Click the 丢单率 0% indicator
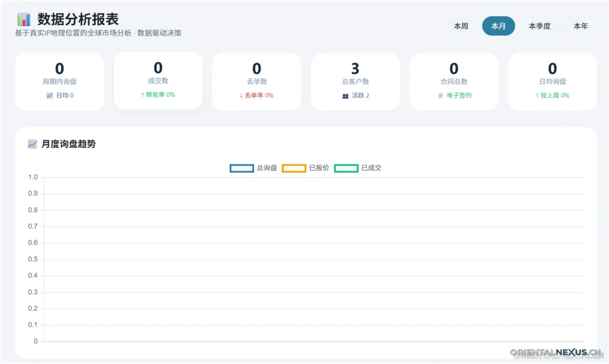Viewport: 609px width, 364px height. coord(257,96)
